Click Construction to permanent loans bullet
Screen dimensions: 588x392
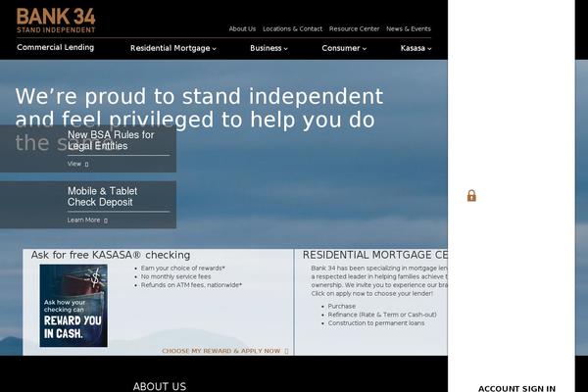coord(376,323)
